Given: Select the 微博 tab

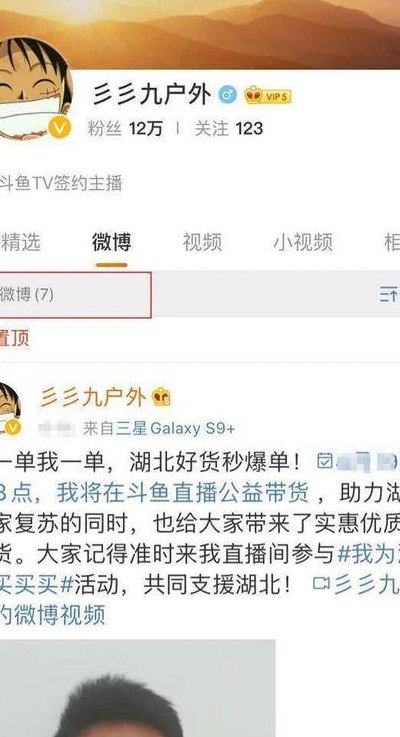Looking at the screenshot, I should 111,242.
